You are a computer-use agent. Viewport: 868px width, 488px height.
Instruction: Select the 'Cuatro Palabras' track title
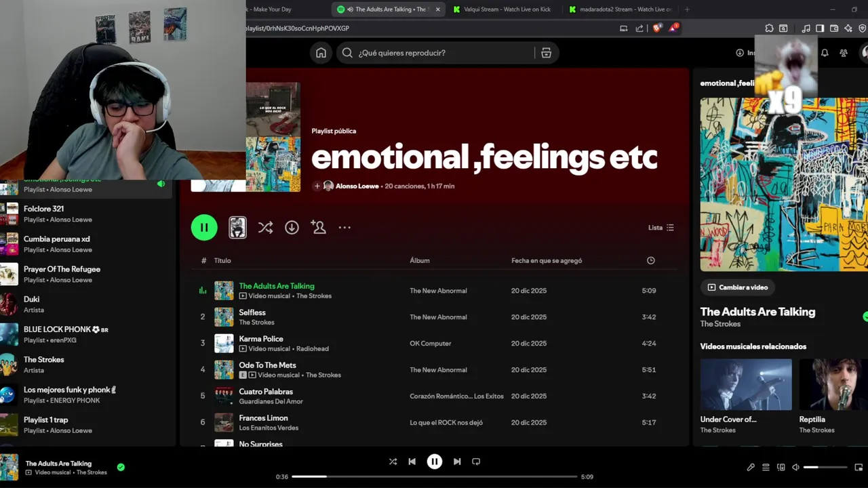point(266,392)
